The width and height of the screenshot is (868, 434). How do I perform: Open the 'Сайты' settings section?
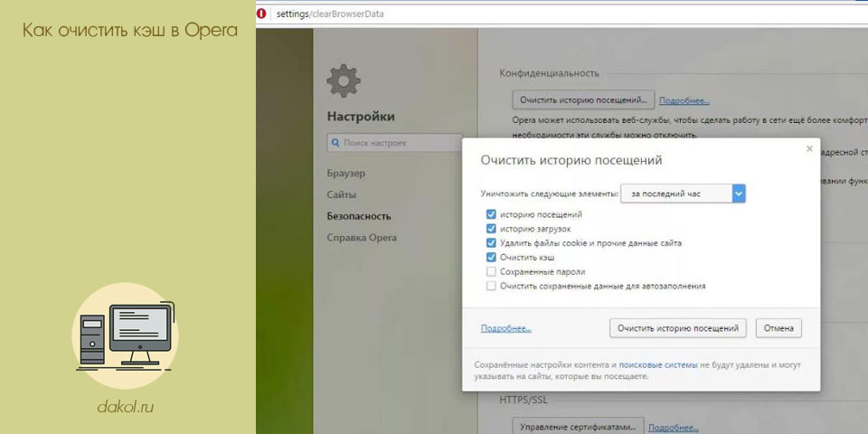click(x=342, y=195)
